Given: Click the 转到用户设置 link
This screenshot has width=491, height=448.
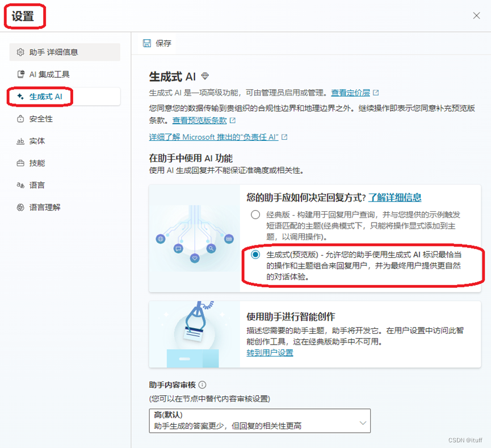Looking at the screenshot, I should 270,353.
